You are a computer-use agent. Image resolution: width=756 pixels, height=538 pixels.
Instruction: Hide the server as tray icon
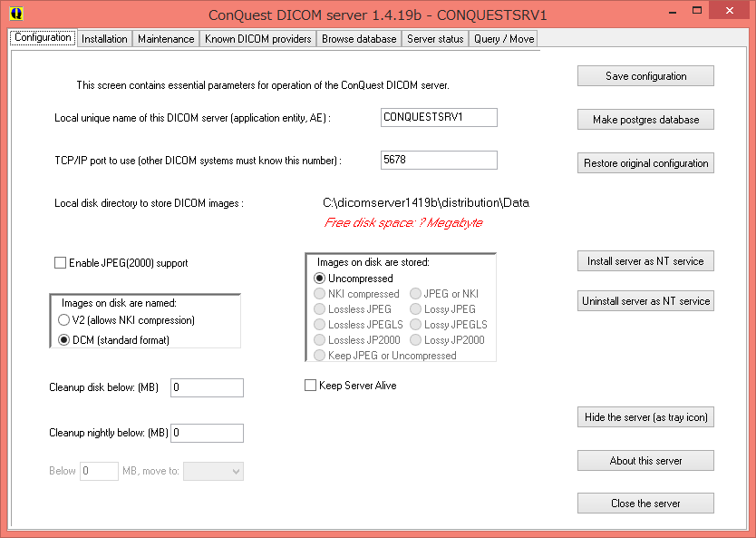(645, 417)
